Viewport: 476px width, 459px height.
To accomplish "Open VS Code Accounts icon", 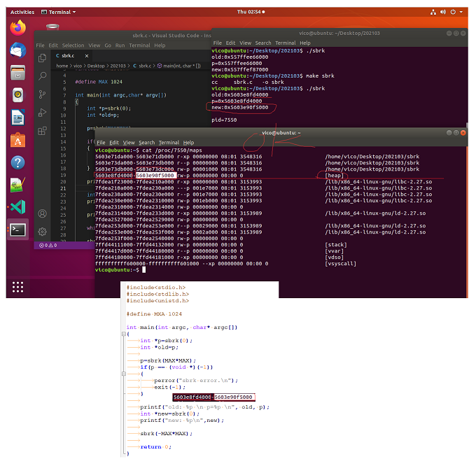I will (x=43, y=213).
